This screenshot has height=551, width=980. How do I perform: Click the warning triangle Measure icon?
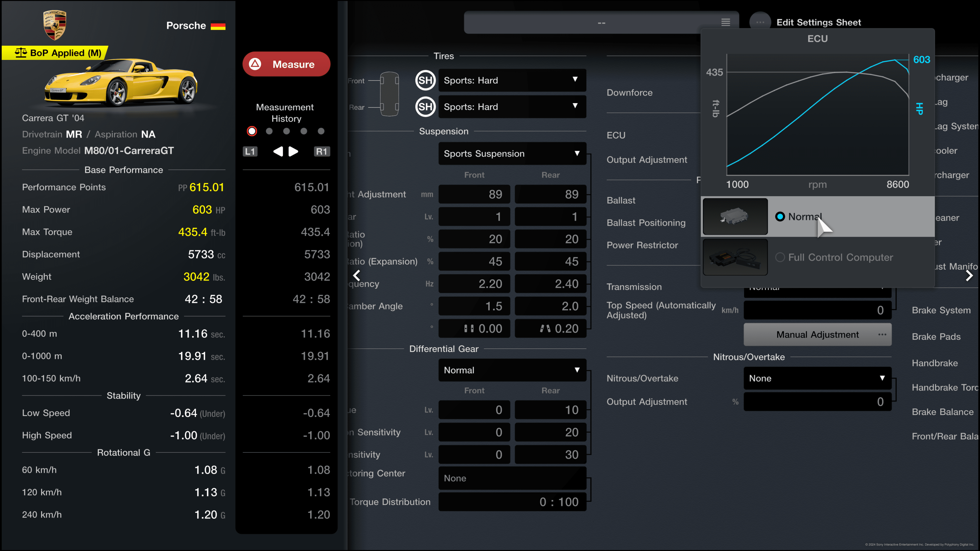pyautogui.click(x=256, y=64)
